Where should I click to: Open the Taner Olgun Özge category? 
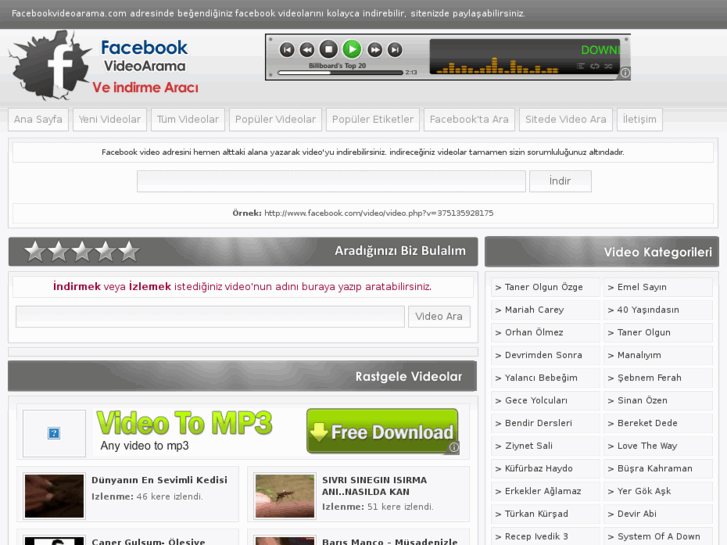[546, 287]
